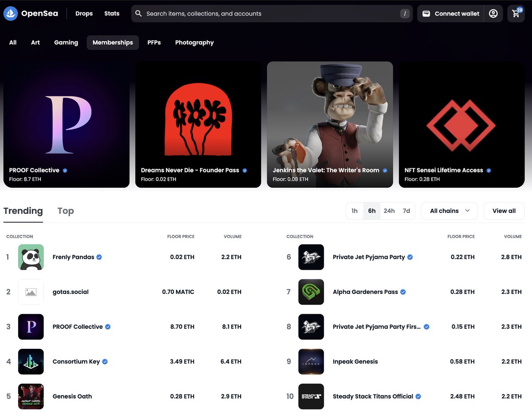Click verified badge next to Consortium Key
The height and width of the screenshot is (419, 532).
coord(105,362)
